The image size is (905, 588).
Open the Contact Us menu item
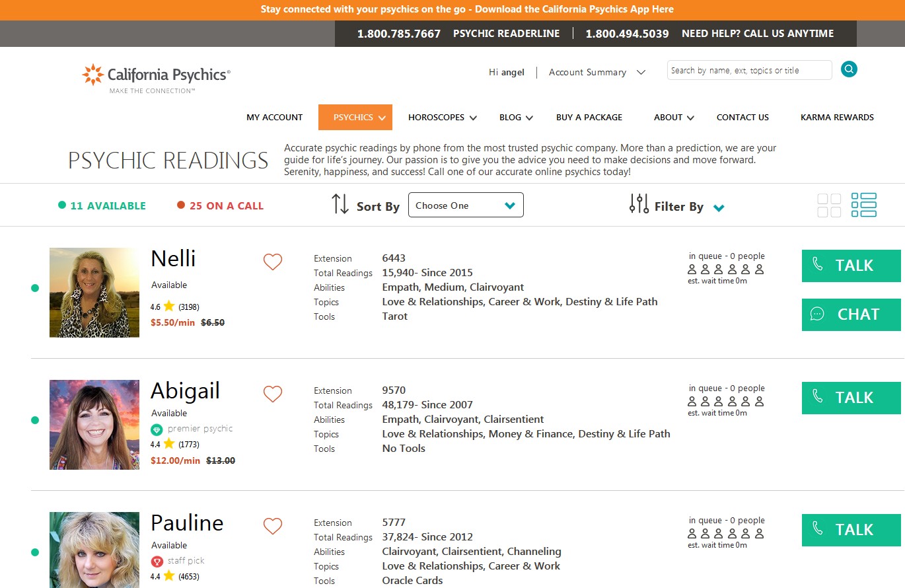(x=742, y=117)
